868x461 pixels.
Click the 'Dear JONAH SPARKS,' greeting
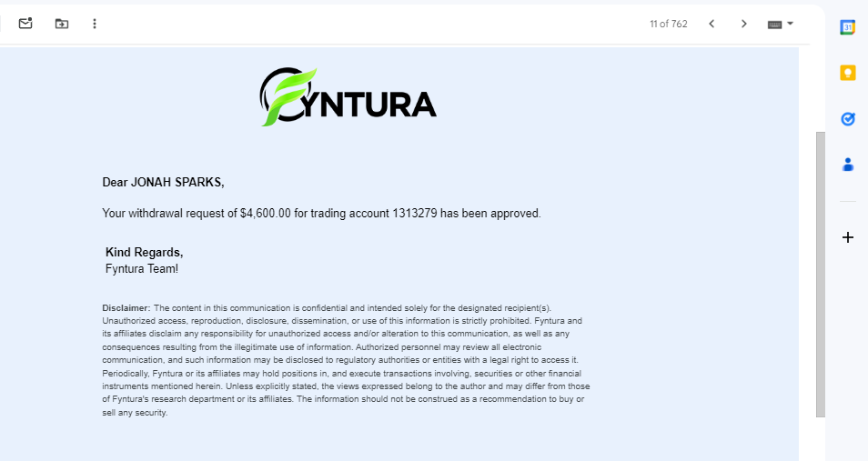pos(163,182)
